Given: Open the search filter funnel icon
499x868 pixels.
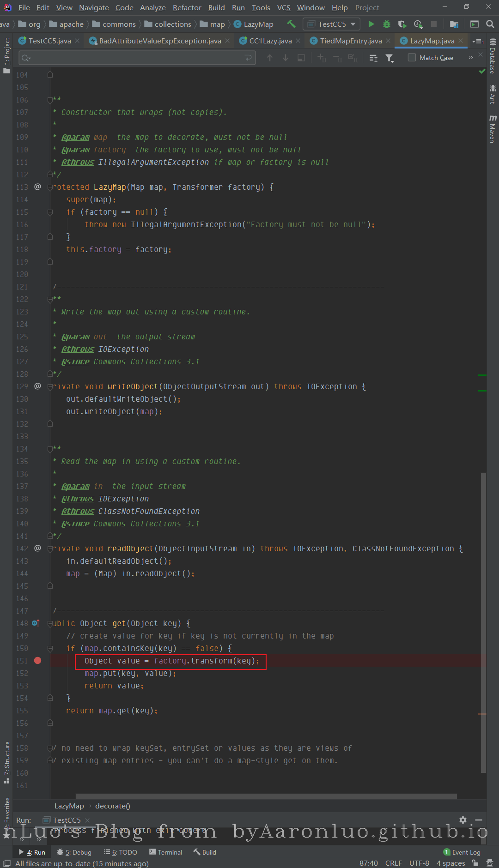Looking at the screenshot, I should 389,58.
